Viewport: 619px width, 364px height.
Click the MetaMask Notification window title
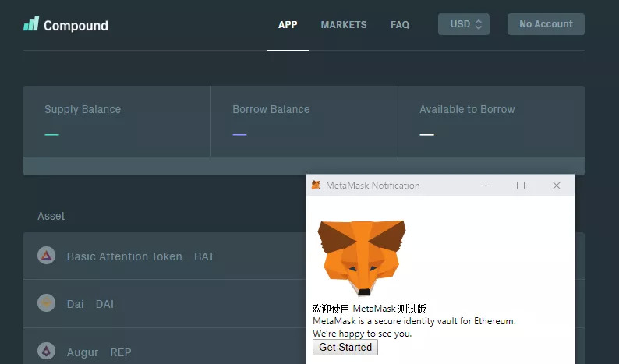pyautogui.click(x=373, y=186)
